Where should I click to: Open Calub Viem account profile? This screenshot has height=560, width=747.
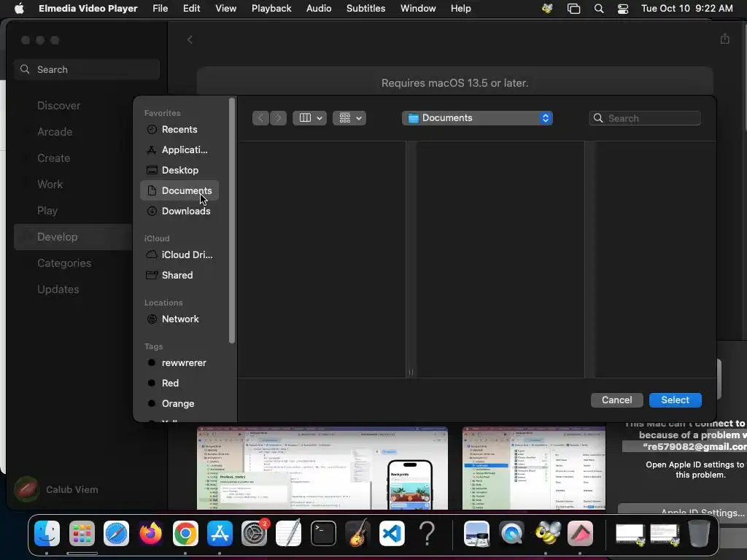56,489
